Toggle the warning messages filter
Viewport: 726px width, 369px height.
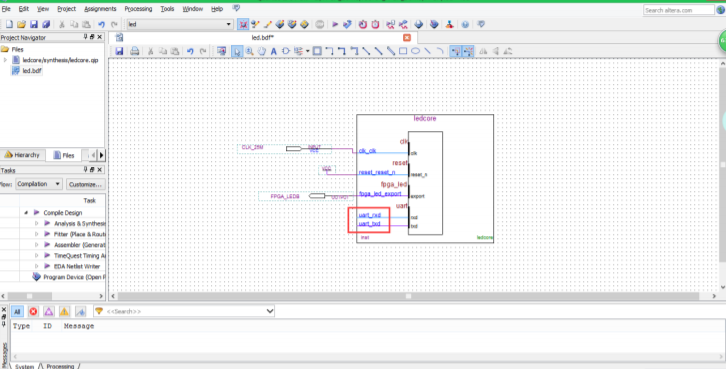[64, 312]
